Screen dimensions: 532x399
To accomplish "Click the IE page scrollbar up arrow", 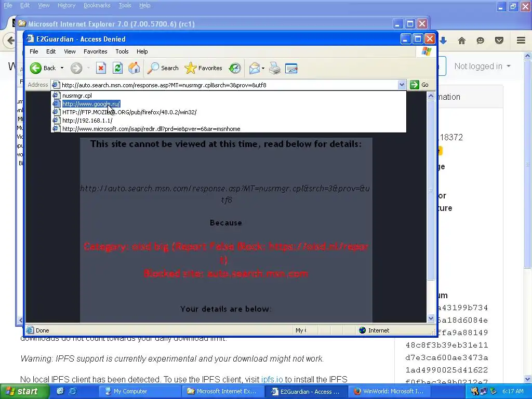I will pos(431,96).
